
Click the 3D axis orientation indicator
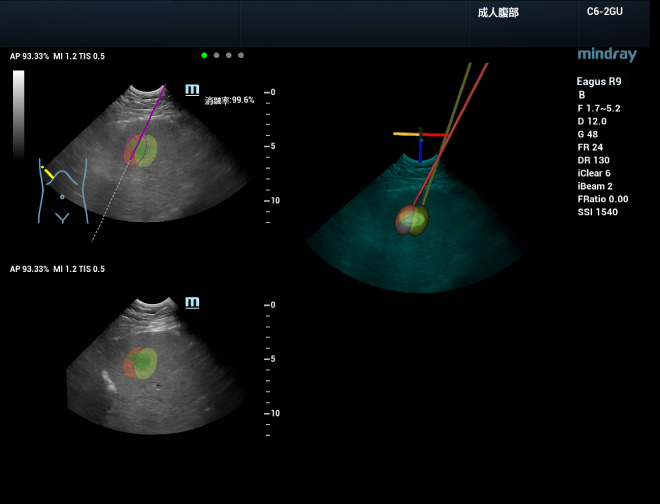421,137
